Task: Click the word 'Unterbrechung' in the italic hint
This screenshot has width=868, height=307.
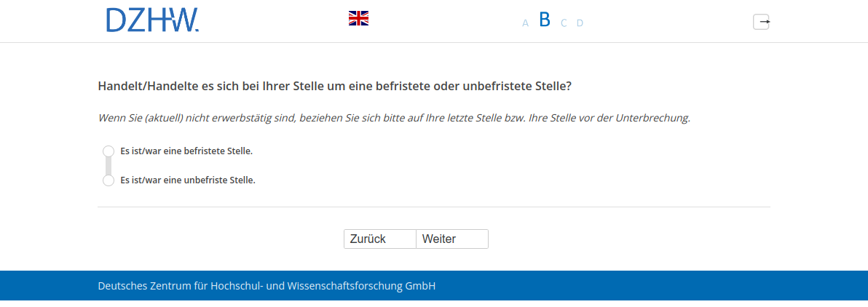Action: click(x=652, y=117)
